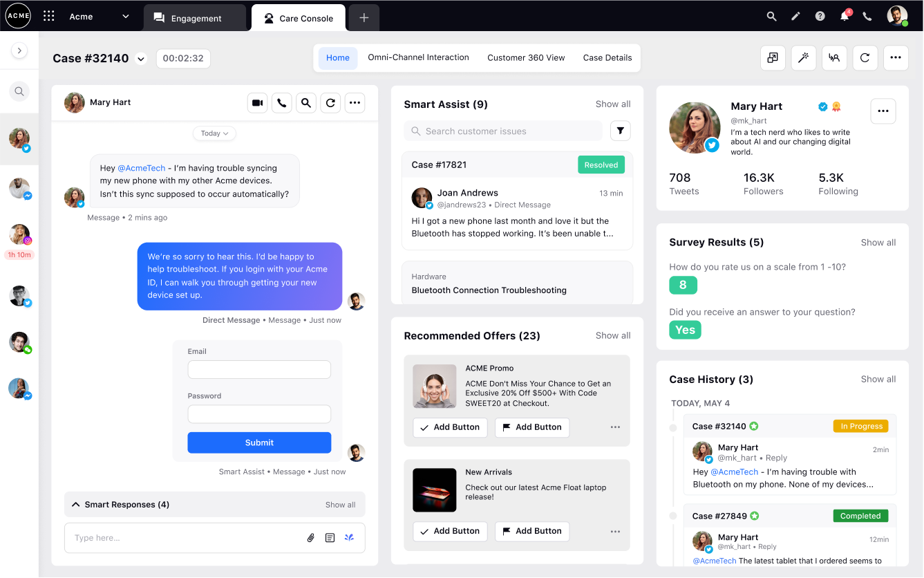Open Omni-Channel Interaction tab
This screenshot has height=578, width=924.
pyautogui.click(x=418, y=58)
